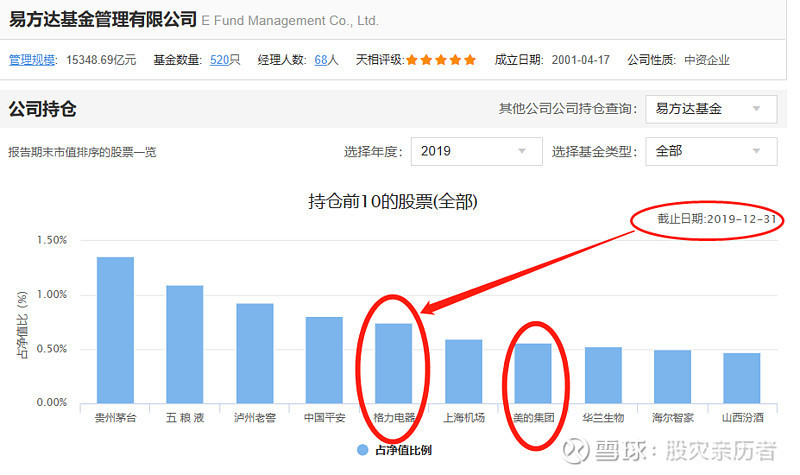Click the 1.50% axis value
800x475 pixels.
(x=52, y=240)
